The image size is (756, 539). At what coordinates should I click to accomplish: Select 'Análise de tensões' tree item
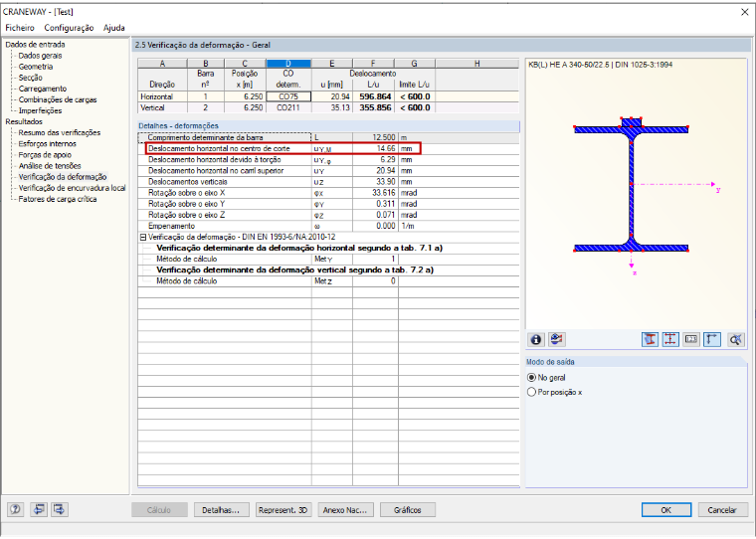pyautogui.click(x=50, y=166)
